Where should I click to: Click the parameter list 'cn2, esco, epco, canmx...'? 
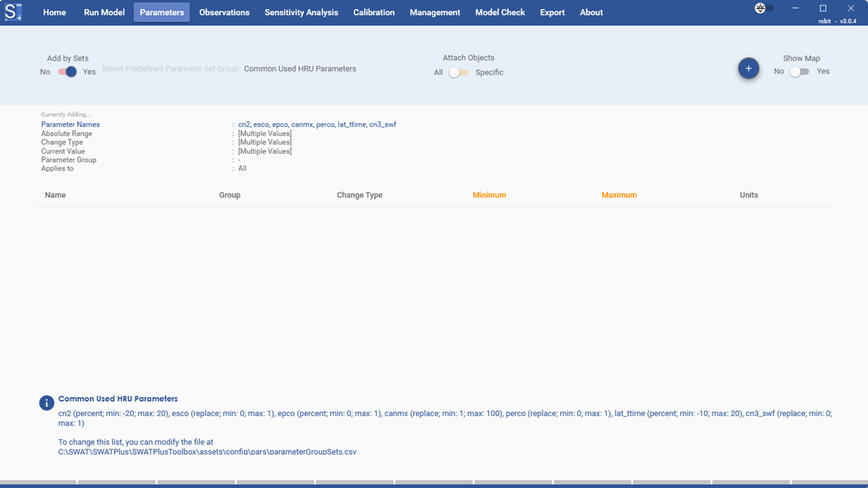(x=317, y=125)
